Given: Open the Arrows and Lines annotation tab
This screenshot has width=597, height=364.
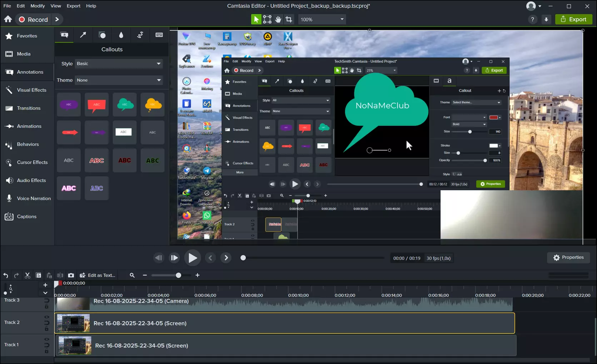Looking at the screenshot, I should [x=83, y=35].
